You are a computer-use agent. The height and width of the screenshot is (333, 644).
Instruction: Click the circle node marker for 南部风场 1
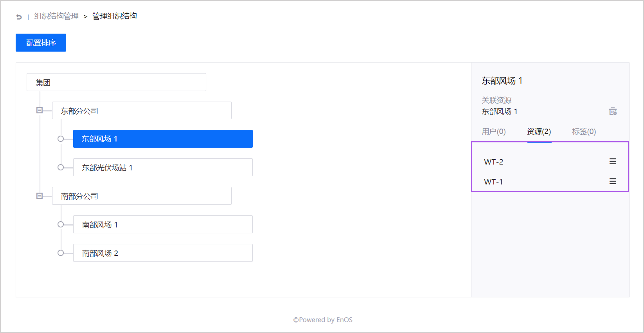[x=61, y=224]
